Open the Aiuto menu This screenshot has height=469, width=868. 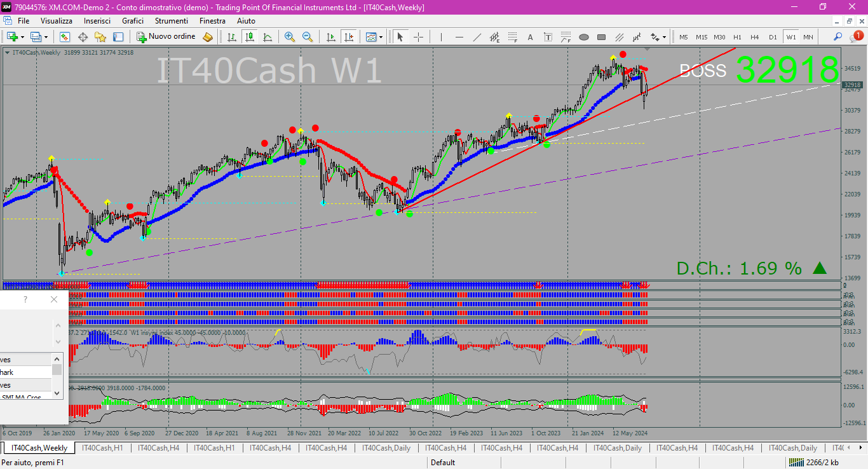click(246, 21)
